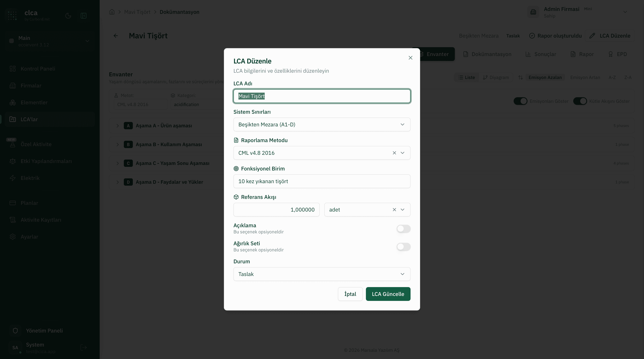Clear the CML v4.8 2016 selection
The image size is (644, 359).
[394, 153]
